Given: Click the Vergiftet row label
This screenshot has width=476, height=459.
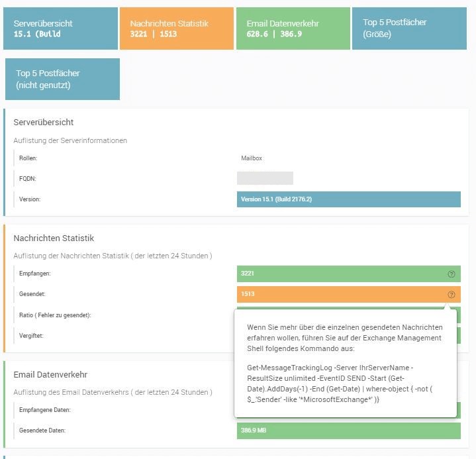Looking at the screenshot, I should (32, 336).
